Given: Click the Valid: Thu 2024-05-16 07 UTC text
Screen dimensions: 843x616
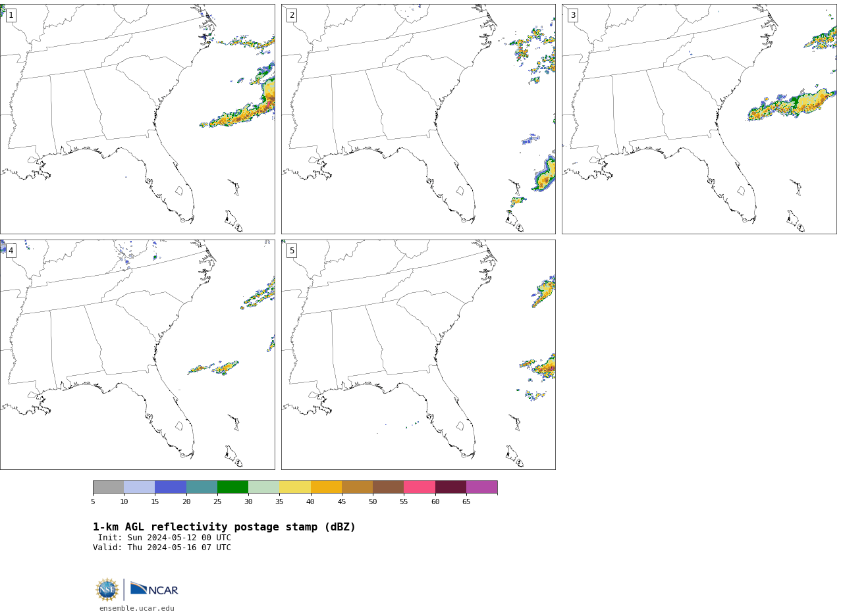Looking at the screenshot, I should (162, 548).
